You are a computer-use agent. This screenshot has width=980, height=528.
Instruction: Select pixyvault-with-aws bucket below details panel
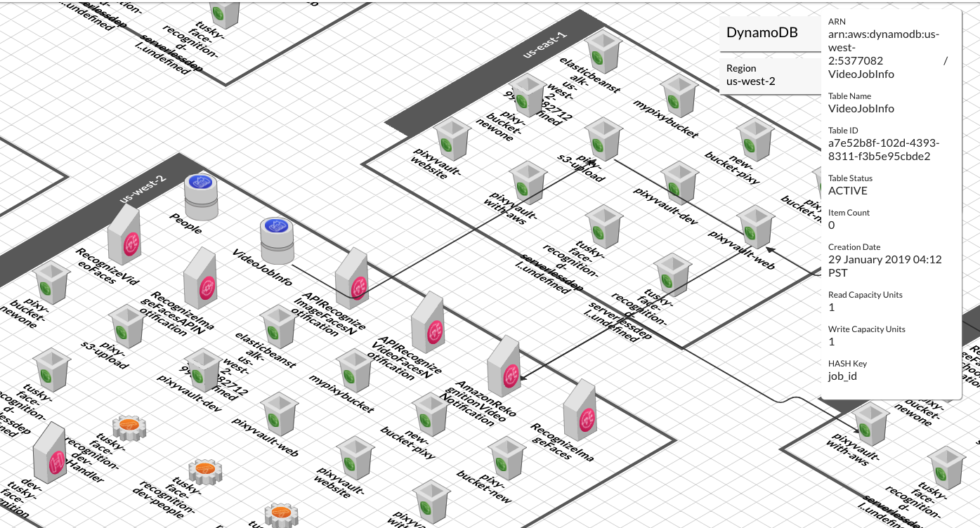click(x=870, y=424)
